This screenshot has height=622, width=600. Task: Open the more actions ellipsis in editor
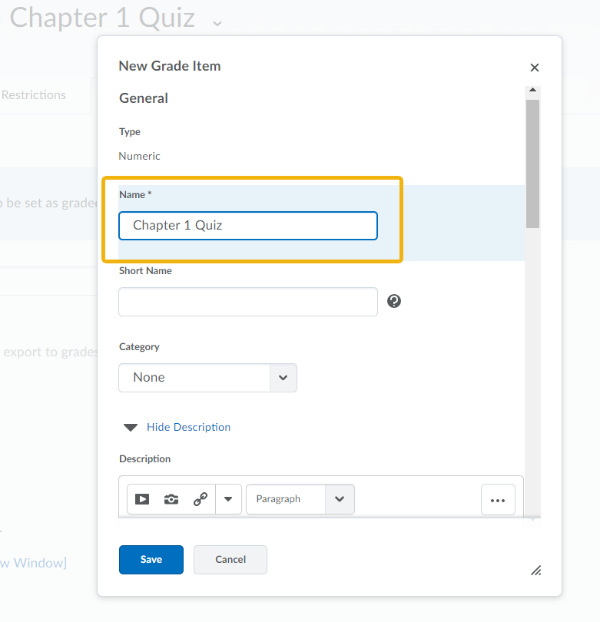(498, 500)
